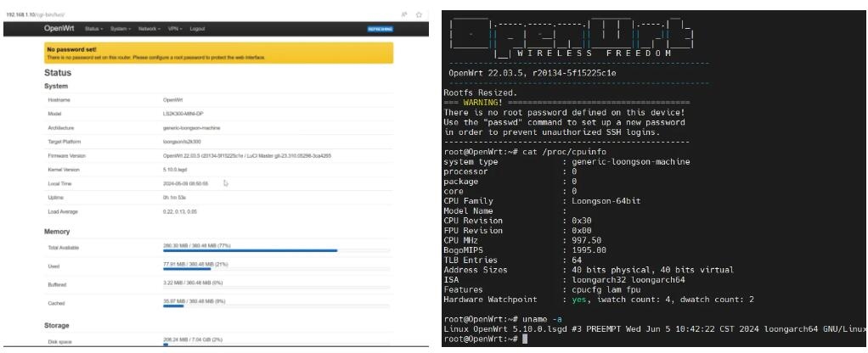The height and width of the screenshot is (353, 868).
Task: Click 'Rootfs Resized.' line in terminal
Action: coord(481,93)
